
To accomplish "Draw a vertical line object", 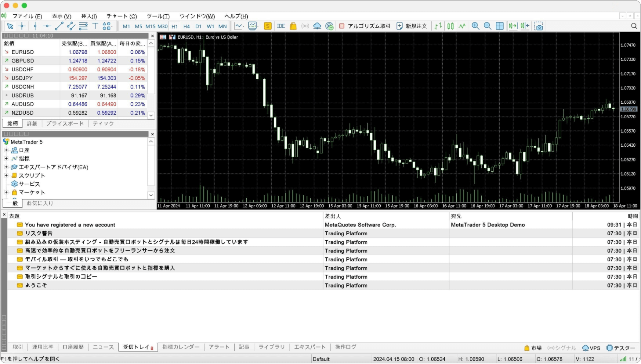I will point(35,26).
